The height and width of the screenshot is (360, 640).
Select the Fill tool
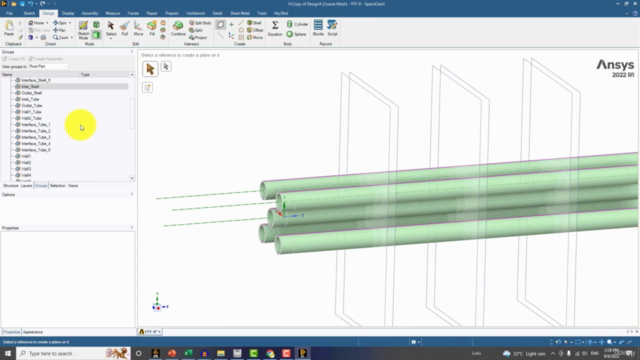point(152,29)
